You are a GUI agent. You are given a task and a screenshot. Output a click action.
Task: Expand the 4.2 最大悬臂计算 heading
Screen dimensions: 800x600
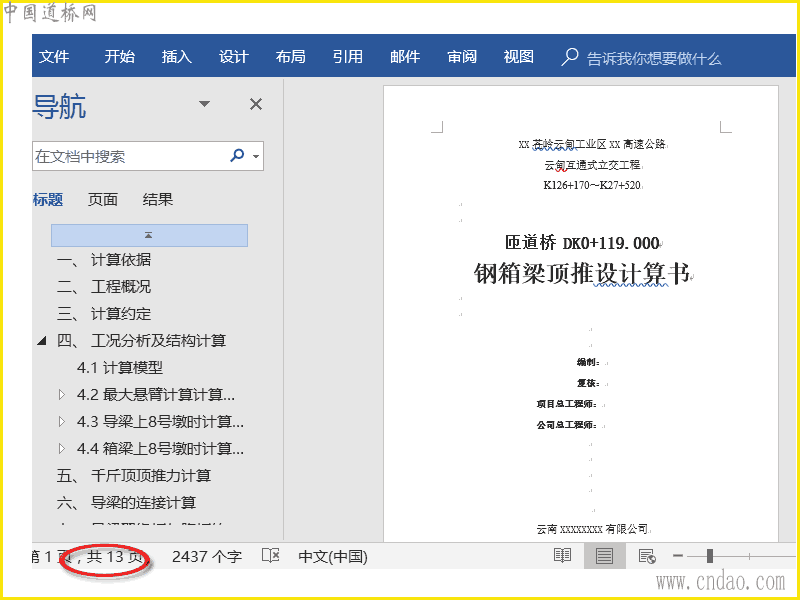coord(62,394)
